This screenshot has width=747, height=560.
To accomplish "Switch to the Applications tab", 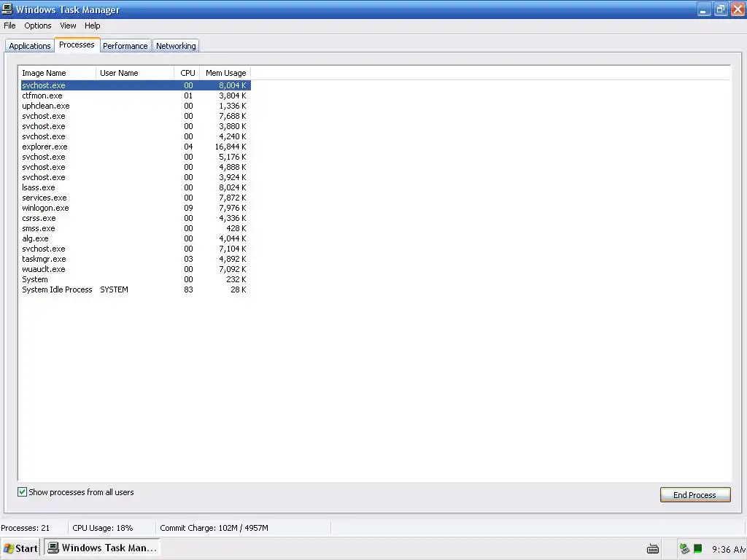I will click(x=29, y=46).
